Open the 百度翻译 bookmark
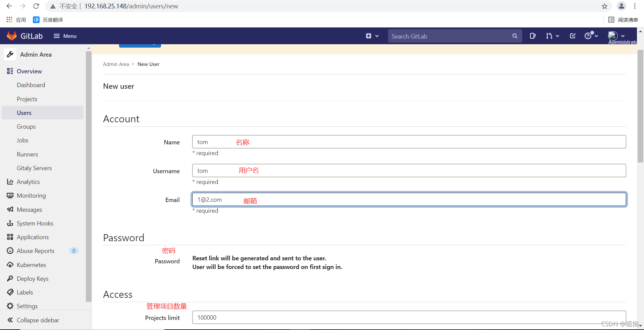The image size is (644, 330). click(48, 20)
